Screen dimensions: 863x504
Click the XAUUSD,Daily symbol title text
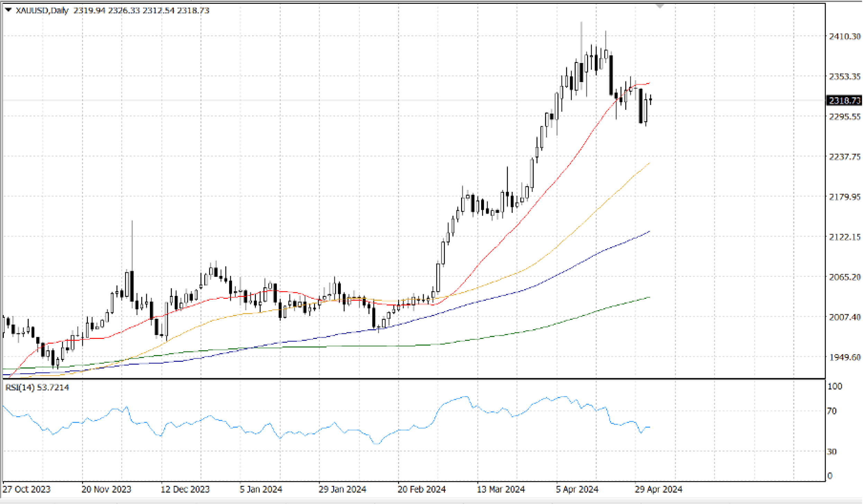[42, 11]
